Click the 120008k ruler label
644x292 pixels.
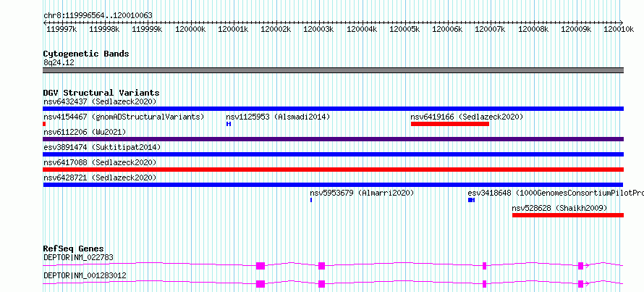click(533, 29)
